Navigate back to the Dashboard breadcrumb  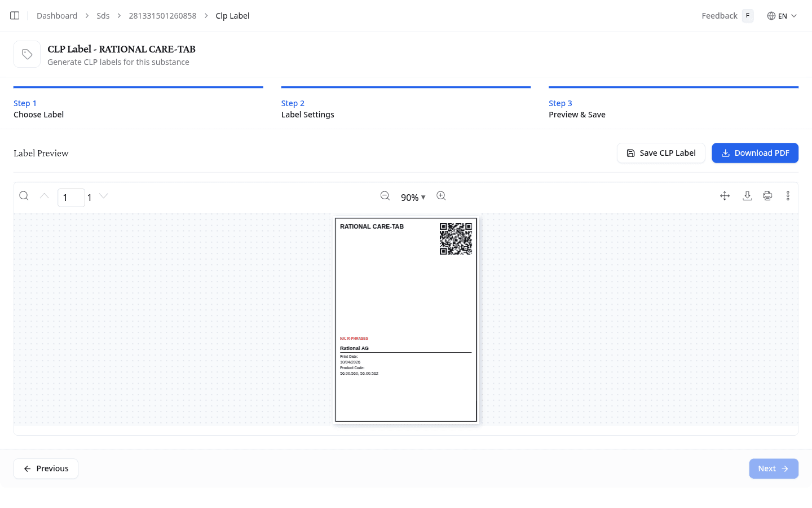click(x=56, y=15)
